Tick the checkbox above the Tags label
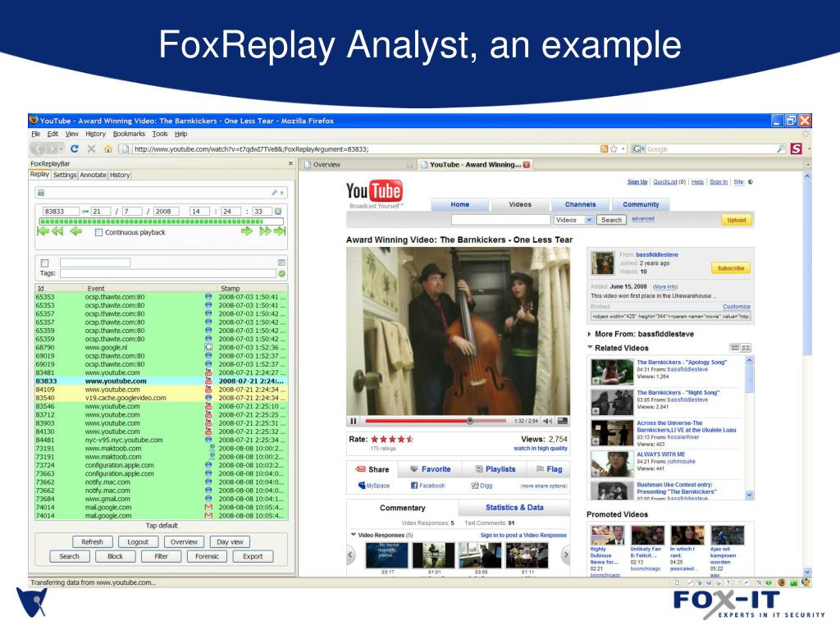The height and width of the screenshot is (630, 840). click(45, 263)
